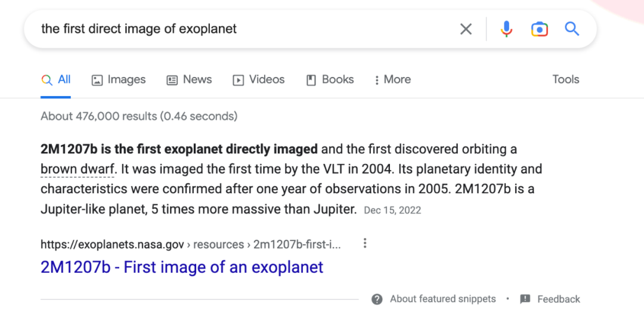This screenshot has height=315, width=644.
Task: Start voice search with microphone icon
Action: pos(506,29)
